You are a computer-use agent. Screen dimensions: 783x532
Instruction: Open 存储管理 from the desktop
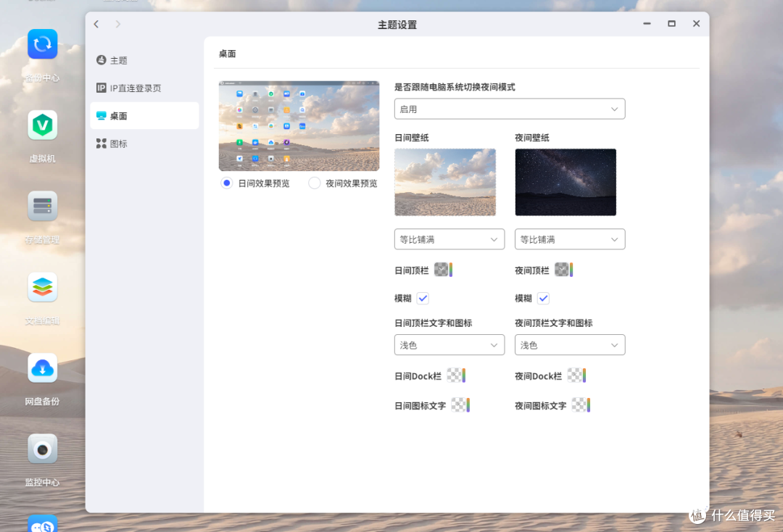[x=43, y=206]
